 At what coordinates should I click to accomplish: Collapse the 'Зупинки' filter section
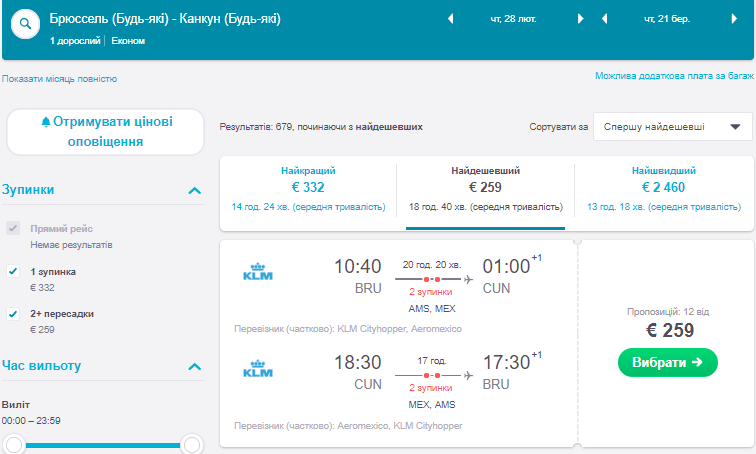point(194,190)
